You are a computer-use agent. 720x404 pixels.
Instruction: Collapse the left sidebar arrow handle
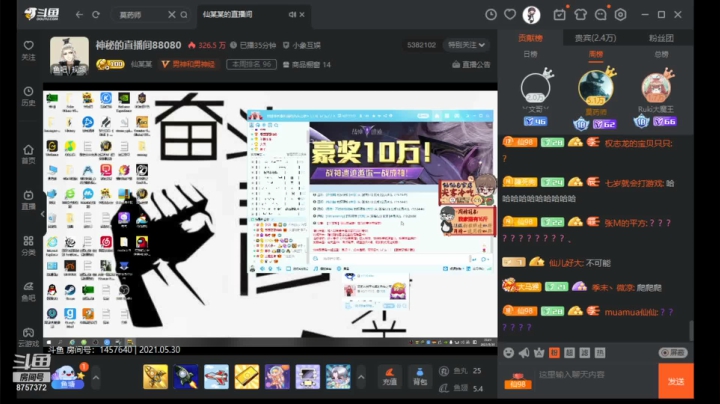[43, 214]
